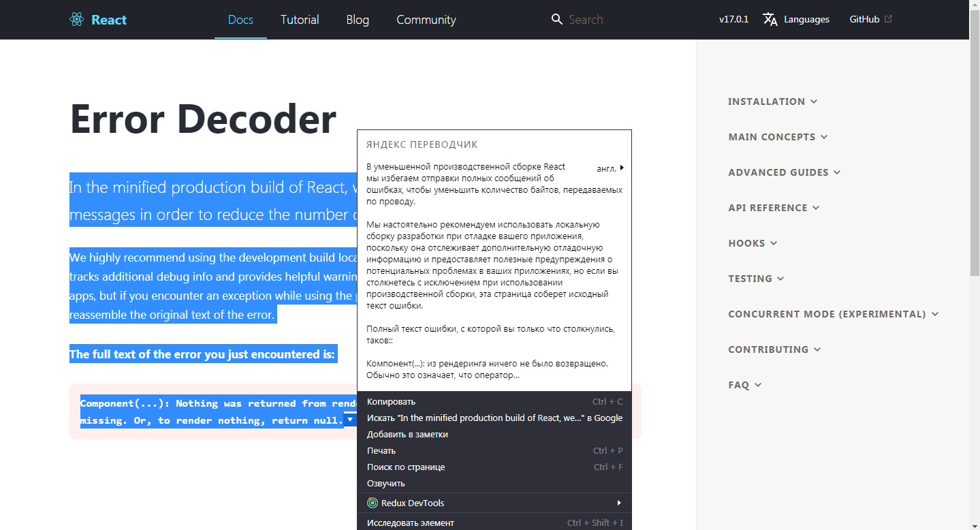Screen dimensions: 980x530
Task: Choose Озвучить in the context menu
Action: [494, 484]
